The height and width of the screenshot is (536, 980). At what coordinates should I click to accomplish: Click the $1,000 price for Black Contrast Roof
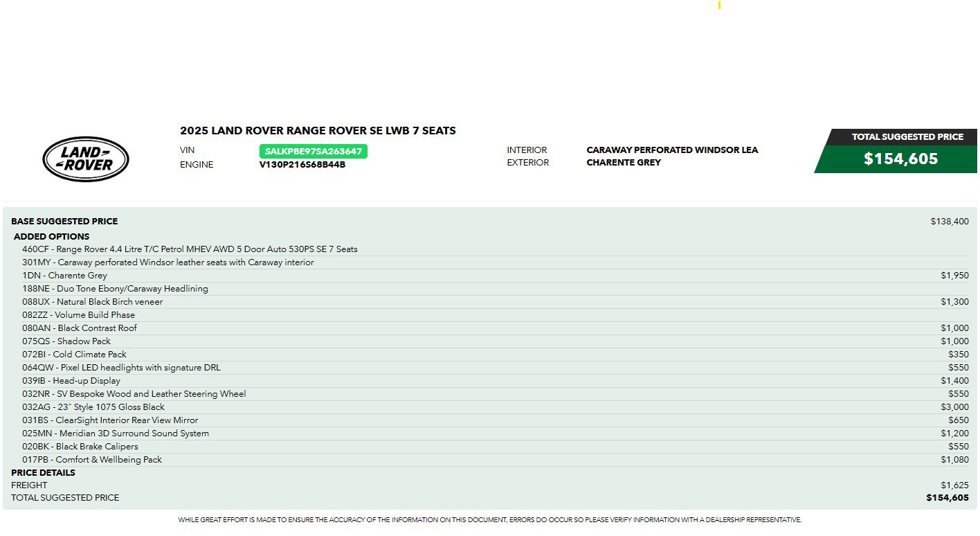(954, 328)
